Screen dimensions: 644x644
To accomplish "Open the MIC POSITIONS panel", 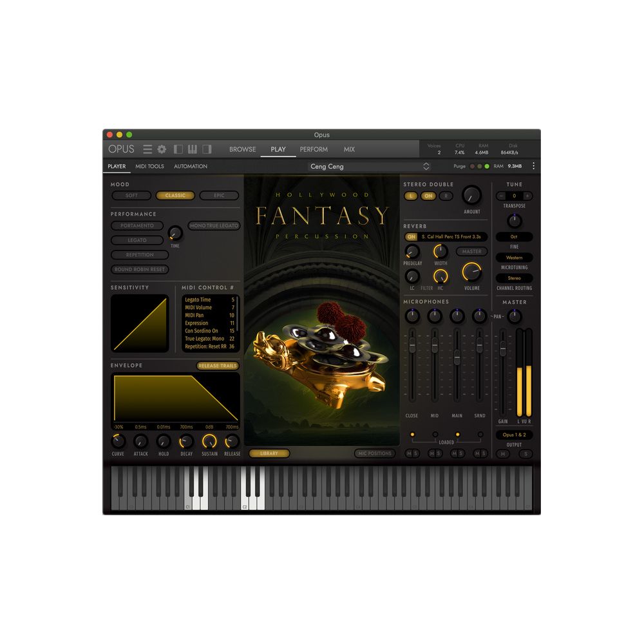I will (x=375, y=453).
